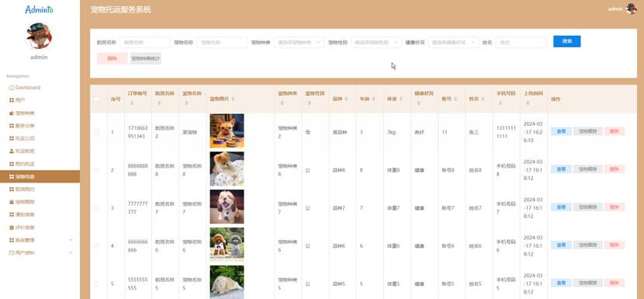Click the 用户资料 sidebar icon
This screenshot has height=299, width=644.
point(12,252)
